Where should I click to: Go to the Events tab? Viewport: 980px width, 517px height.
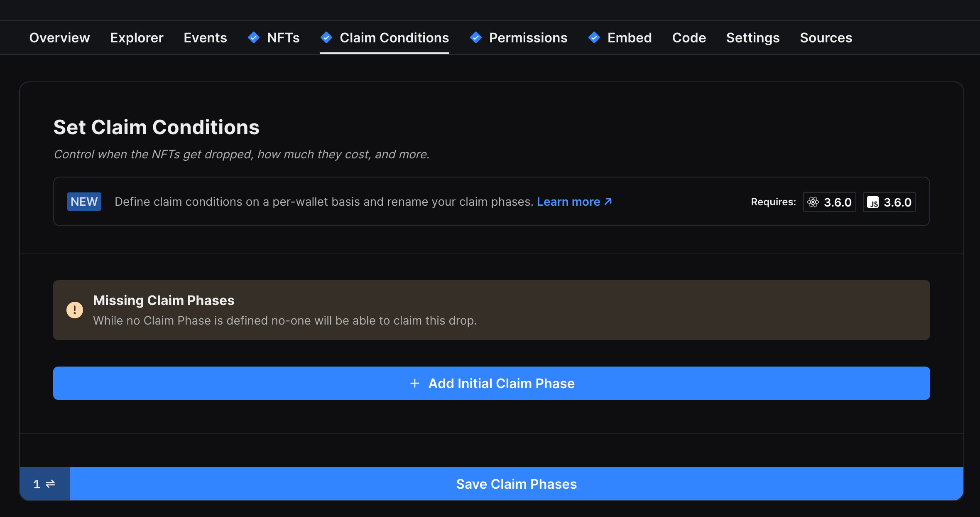[x=205, y=38]
